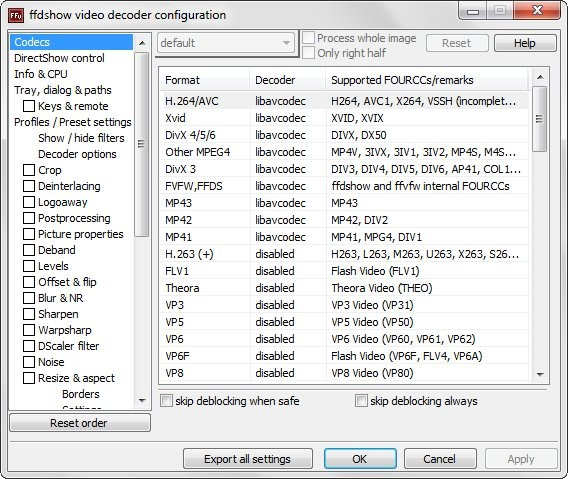Click the sidebar scrollbar thumb

click(x=142, y=144)
